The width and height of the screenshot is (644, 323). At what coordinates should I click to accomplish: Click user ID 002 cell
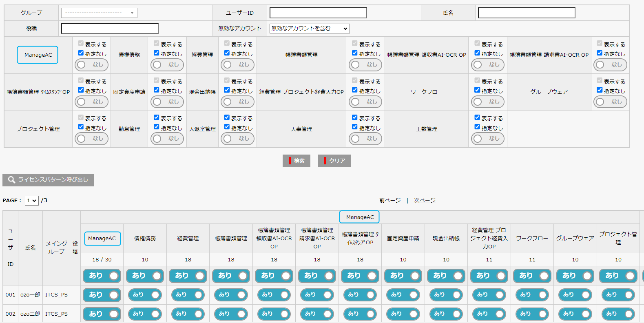click(x=11, y=314)
